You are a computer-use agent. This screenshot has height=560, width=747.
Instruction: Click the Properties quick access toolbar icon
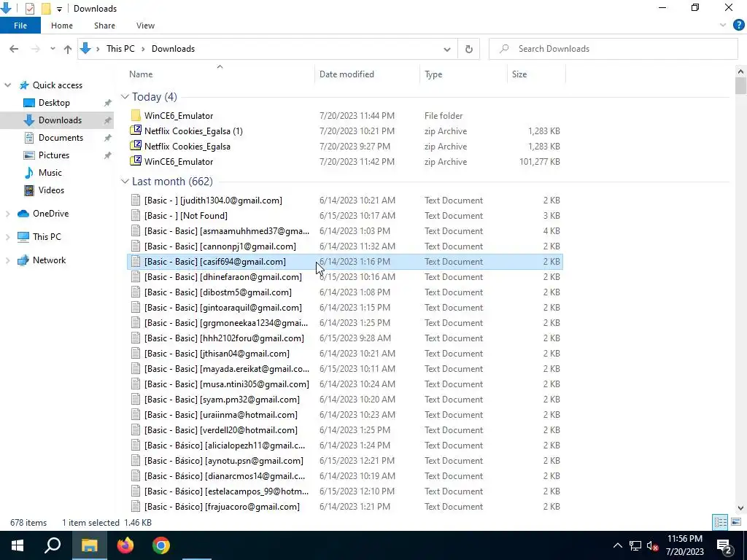tap(29, 8)
